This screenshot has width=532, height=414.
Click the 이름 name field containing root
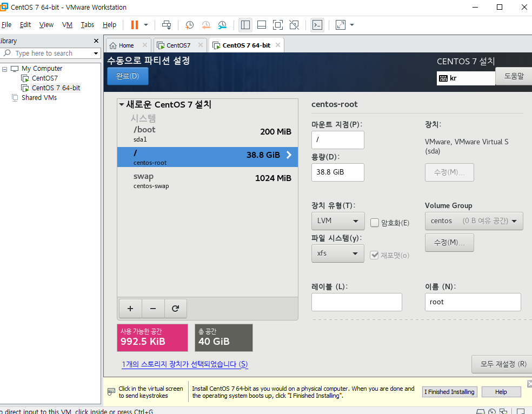[x=473, y=302]
